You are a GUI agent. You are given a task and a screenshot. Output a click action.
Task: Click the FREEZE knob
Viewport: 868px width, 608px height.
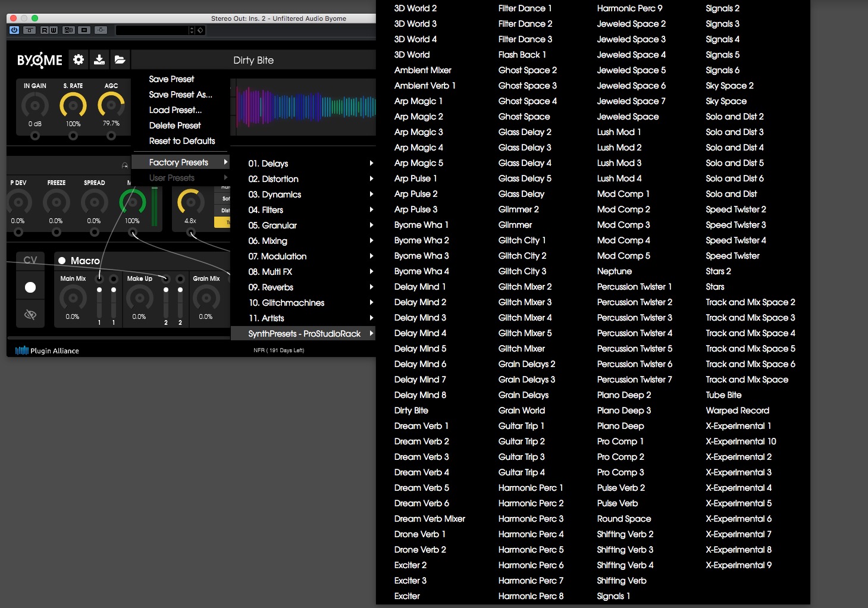(x=57, y=203)
